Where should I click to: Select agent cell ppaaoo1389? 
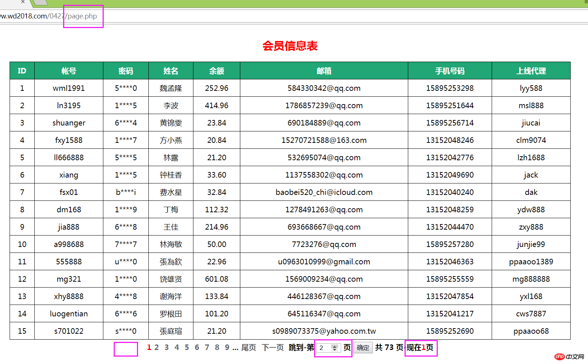[x=531, y=262]
